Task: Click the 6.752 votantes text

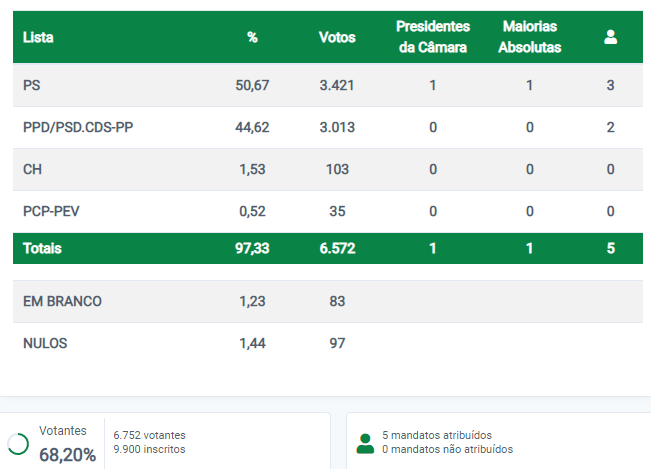Action: pos(149,435)
